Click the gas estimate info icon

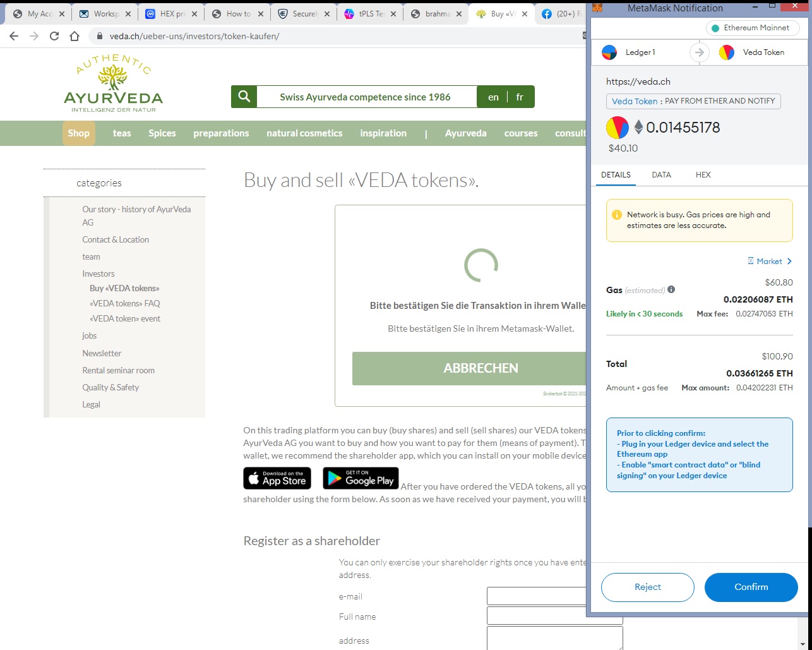pos(671,289)
